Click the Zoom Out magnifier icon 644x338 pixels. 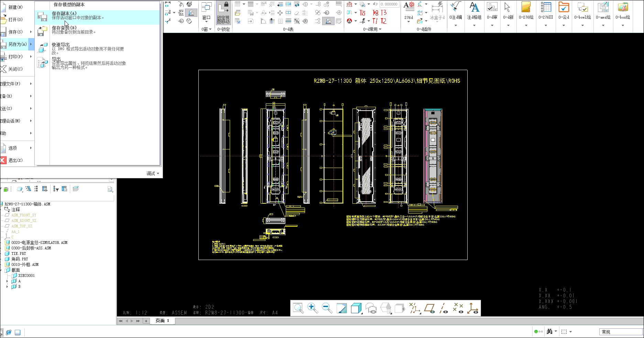327,308
